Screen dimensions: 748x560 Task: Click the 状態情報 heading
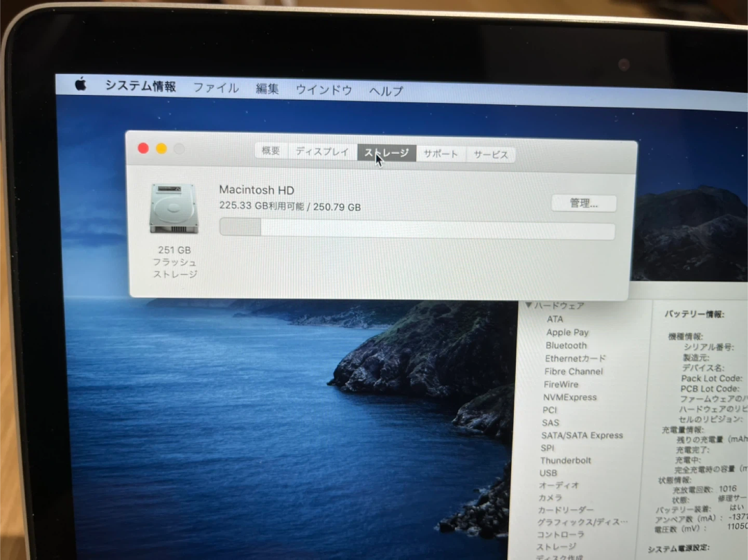[675, 480]
